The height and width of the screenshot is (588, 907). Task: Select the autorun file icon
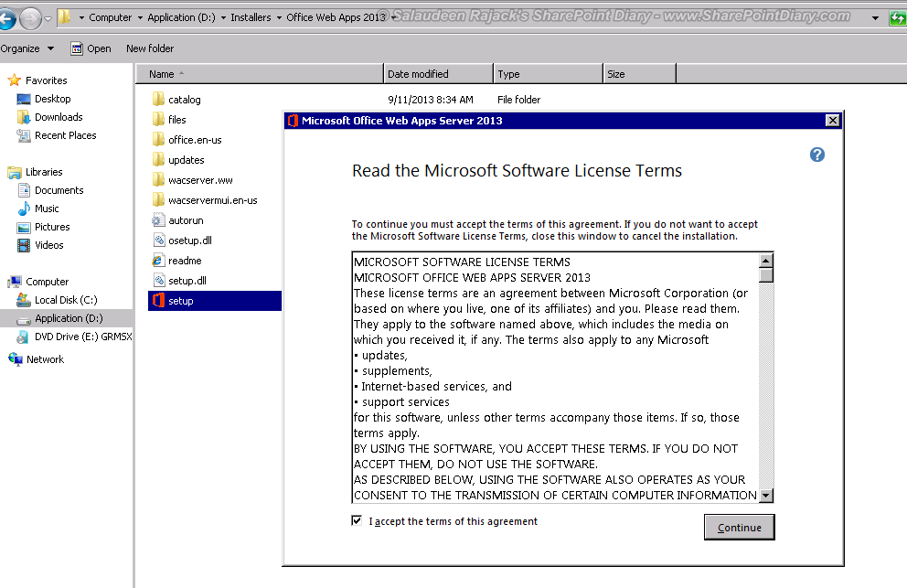pos(158,219)
